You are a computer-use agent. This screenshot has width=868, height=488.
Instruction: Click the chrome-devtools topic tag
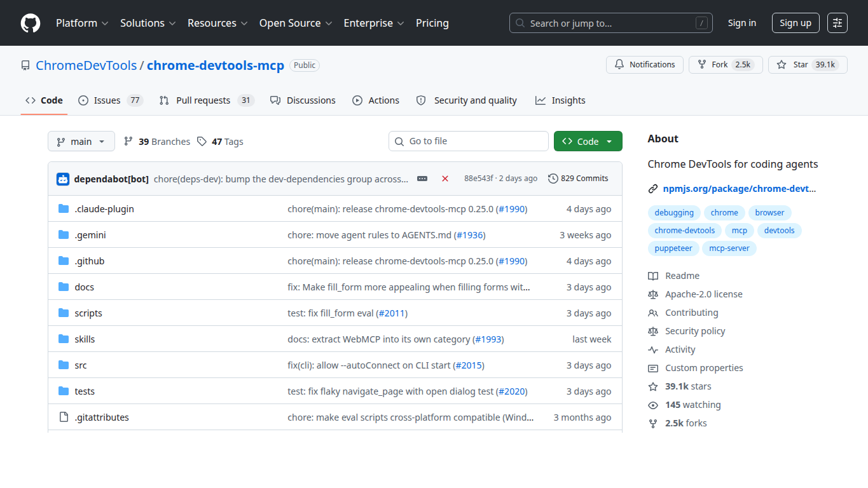click(x=685, y=231)
